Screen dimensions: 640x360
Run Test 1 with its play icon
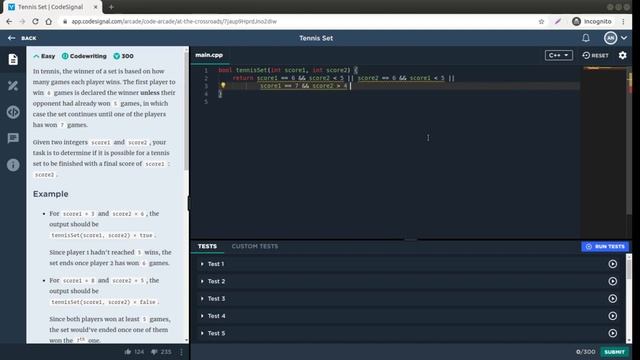point(612,264)
